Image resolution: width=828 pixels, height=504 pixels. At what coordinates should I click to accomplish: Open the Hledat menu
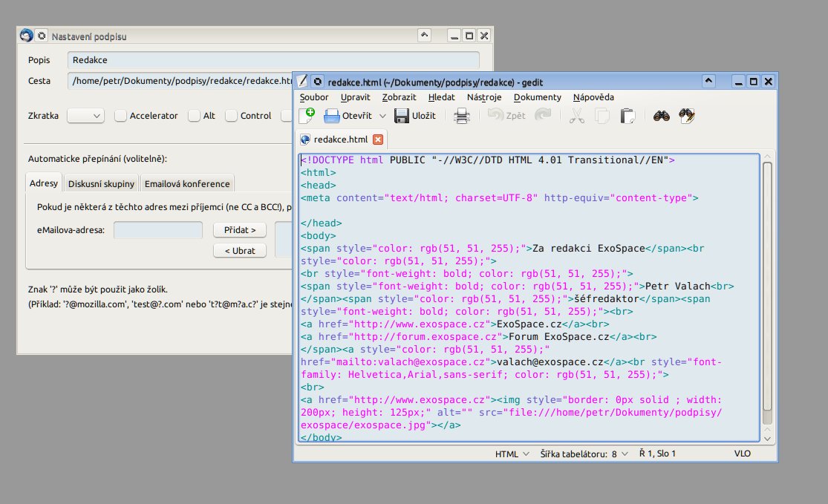[441, 97]
